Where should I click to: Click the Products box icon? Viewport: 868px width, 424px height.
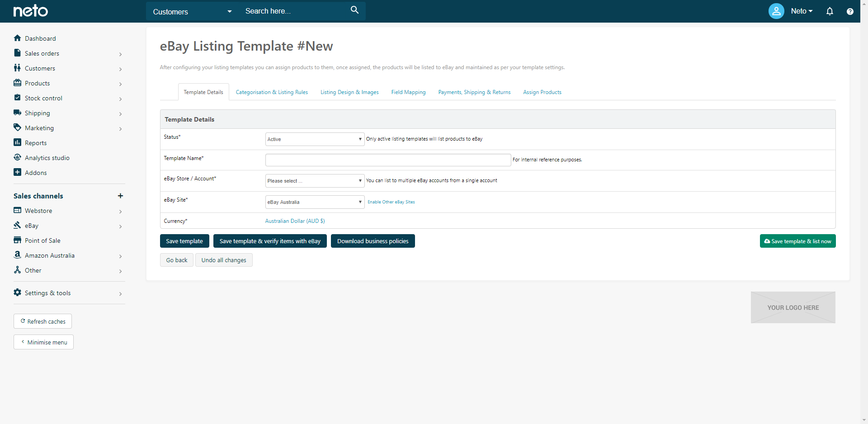pos(17,83)
